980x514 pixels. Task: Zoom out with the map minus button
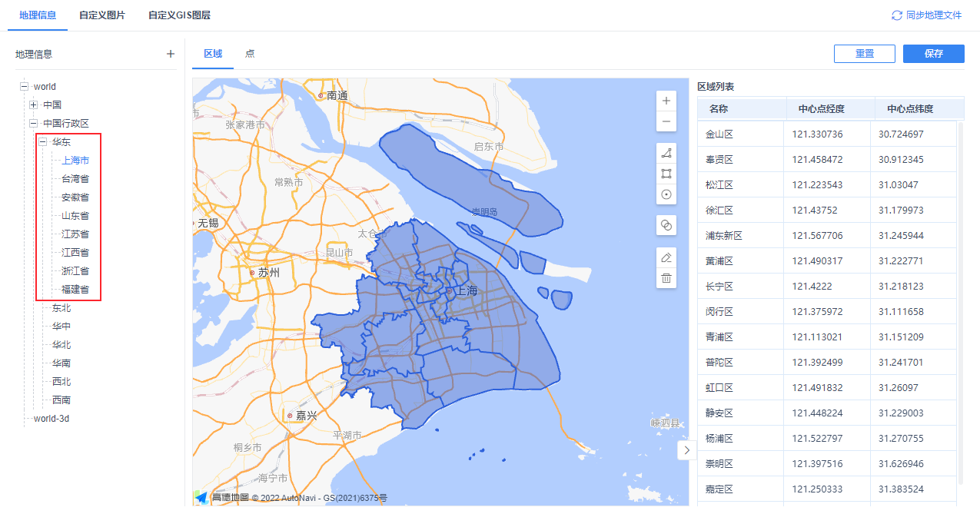pos(666,121)
